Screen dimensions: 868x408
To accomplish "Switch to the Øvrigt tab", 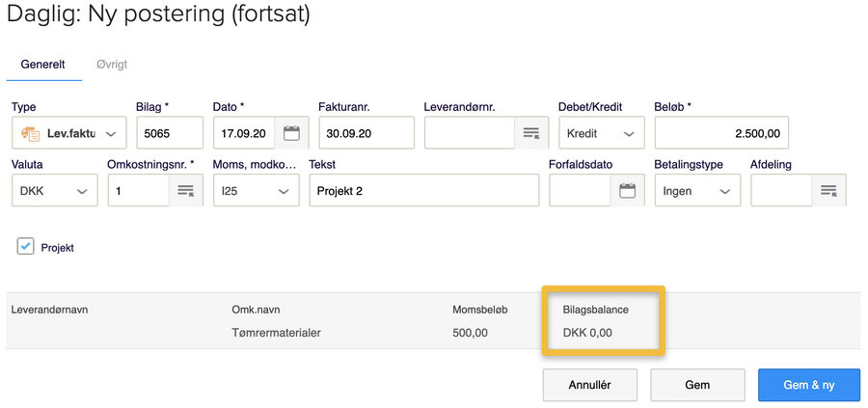I will point(112,65).
